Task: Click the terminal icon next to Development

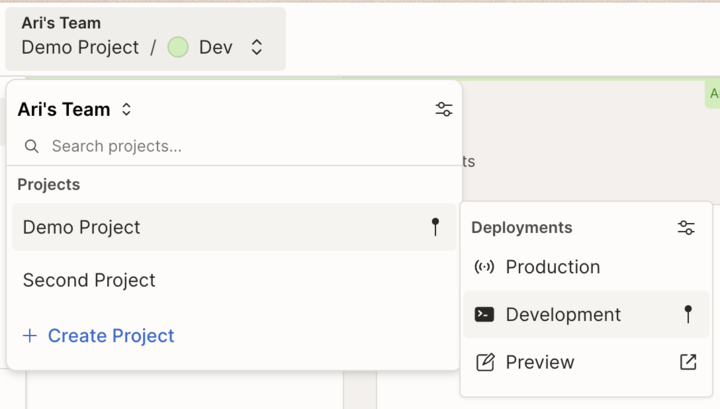Action: coord(485,314)
